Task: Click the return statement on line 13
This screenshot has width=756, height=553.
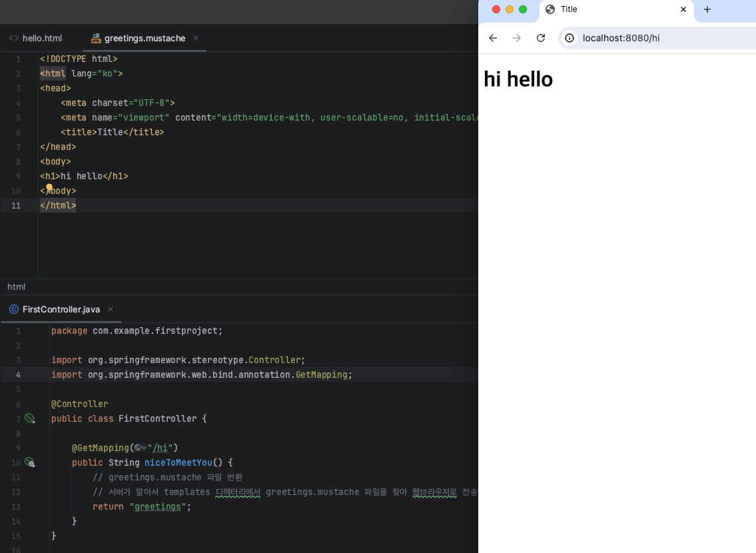Action: (142, 507)
